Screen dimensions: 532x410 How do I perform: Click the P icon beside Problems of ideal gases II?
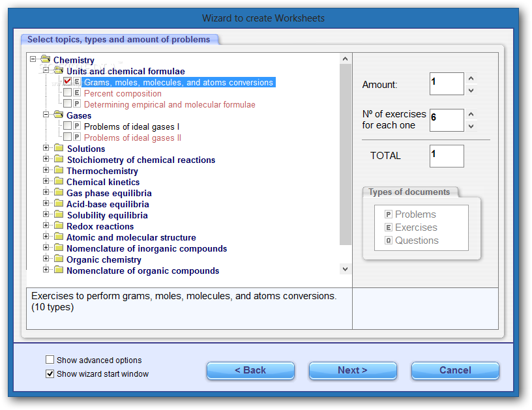(77, 137)
